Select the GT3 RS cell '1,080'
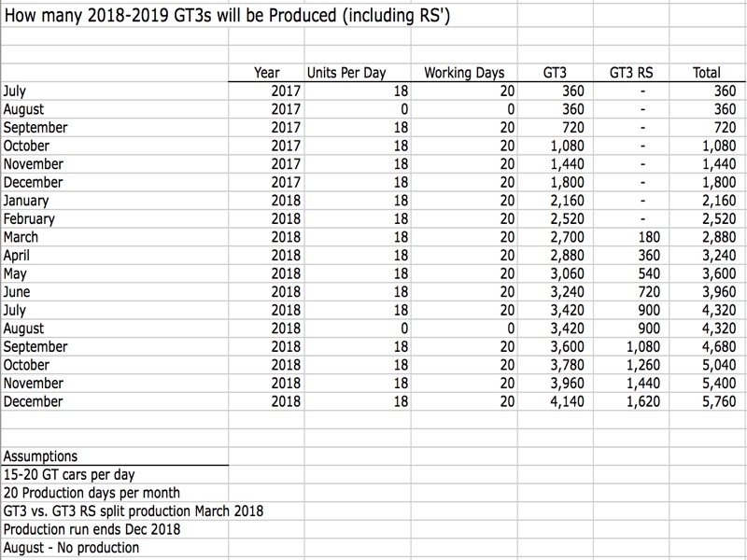Screen dimensions: 747x560 tap(643, 346)
